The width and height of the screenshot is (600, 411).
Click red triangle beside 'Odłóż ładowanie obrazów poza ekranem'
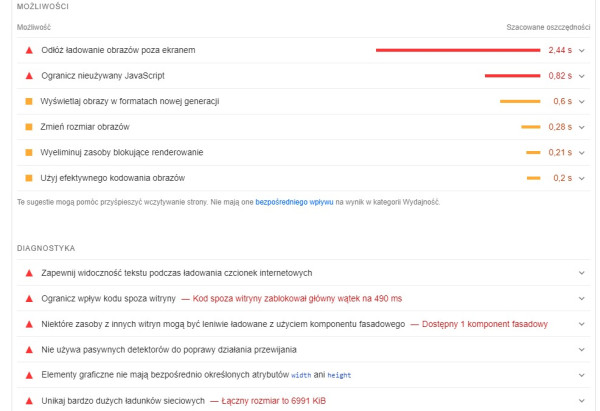29,49
